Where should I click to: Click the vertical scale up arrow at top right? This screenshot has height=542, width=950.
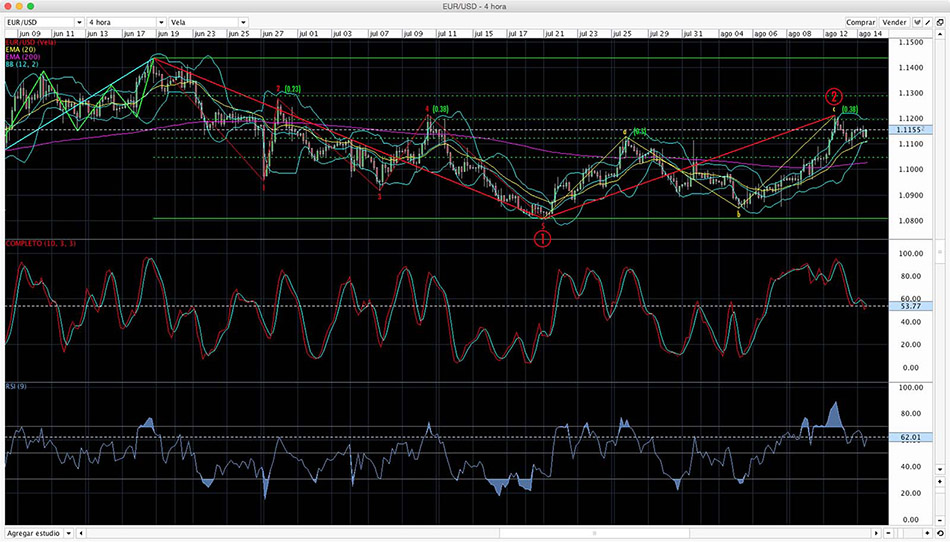(x=941, y=36)
